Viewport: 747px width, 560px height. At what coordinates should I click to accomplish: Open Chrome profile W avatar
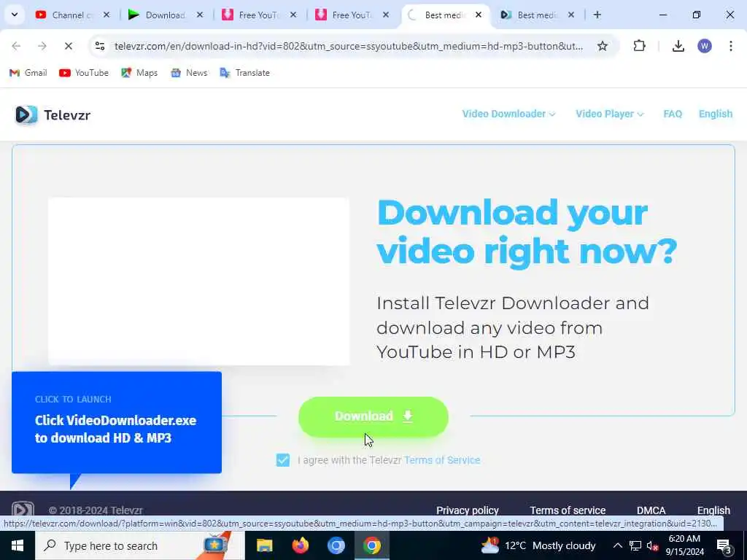[x=705, y=46]
